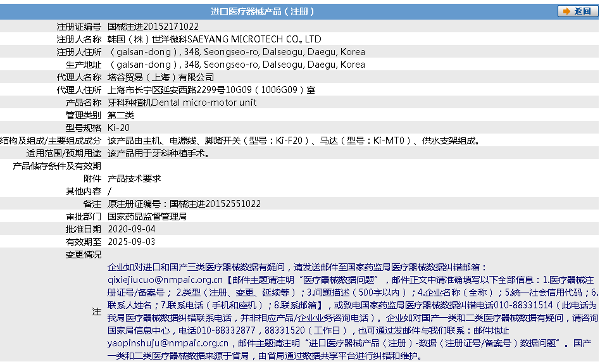Click attachment value 产品技术要求

(134, 179)
